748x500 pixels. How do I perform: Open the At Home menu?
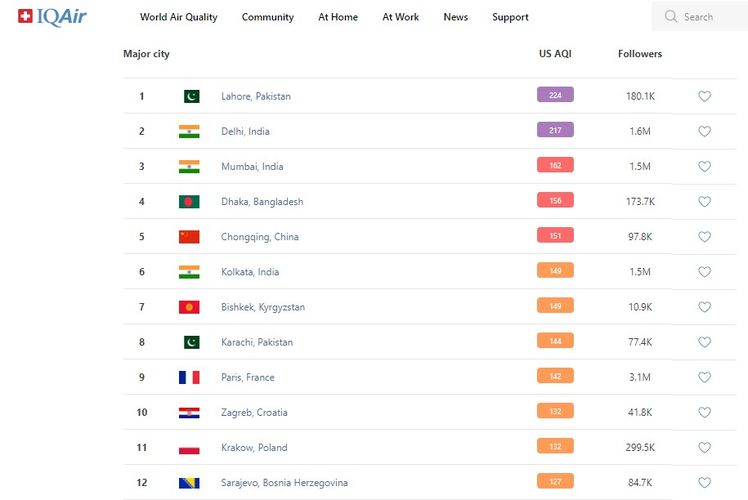click(338, 17)
